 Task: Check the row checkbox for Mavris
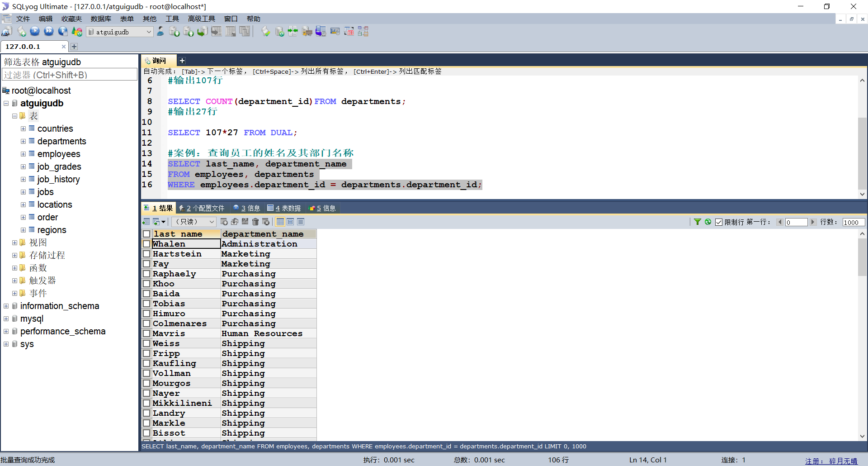click(x=146, y=333)
